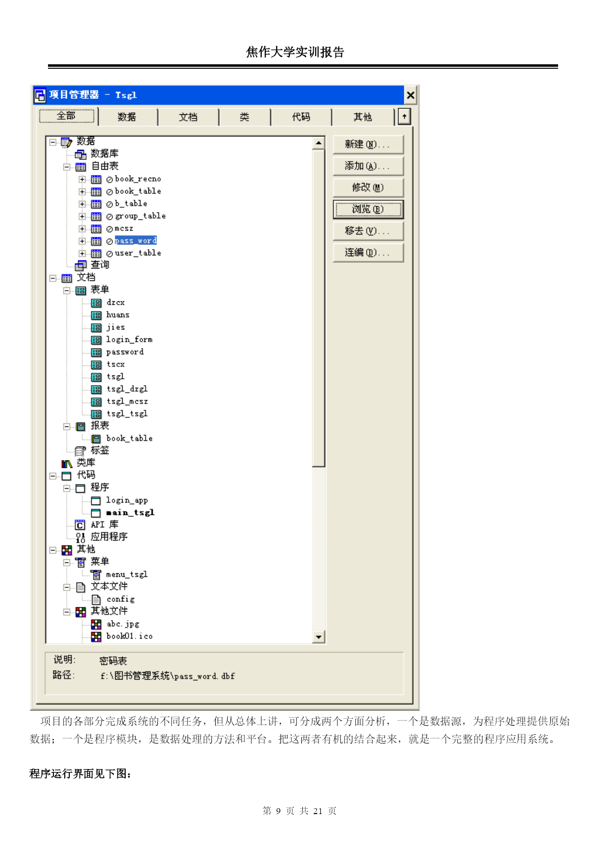Click the 应用程序 application icon
The image size is (614, 868).
point(80,538)
